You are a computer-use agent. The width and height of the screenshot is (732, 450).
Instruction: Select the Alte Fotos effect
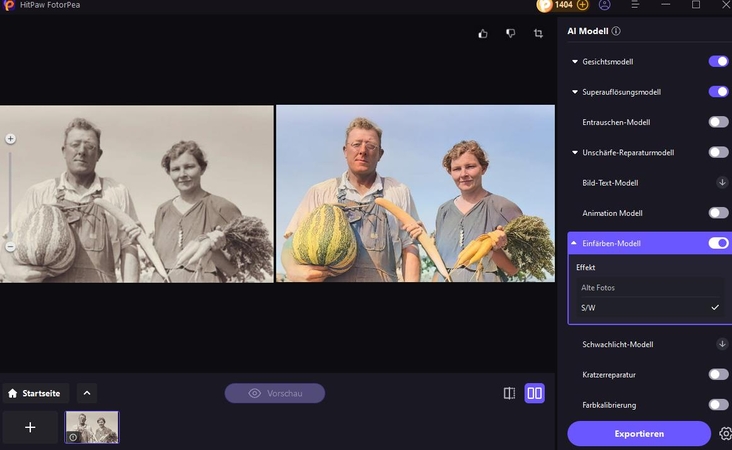pos(649,288)
